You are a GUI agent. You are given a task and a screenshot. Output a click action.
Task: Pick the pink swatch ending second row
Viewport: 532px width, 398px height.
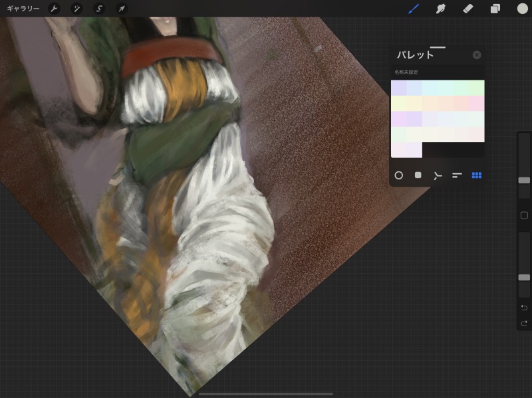(477, 104)
